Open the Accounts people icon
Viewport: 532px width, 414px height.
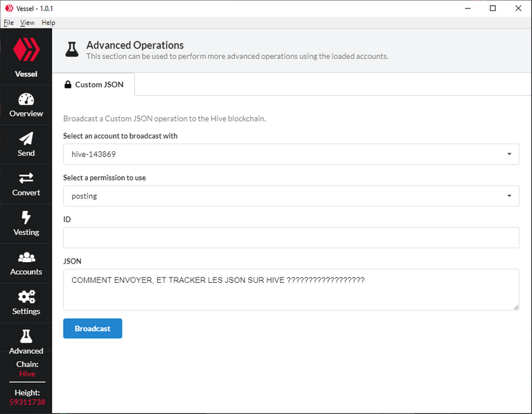(26, 257)
